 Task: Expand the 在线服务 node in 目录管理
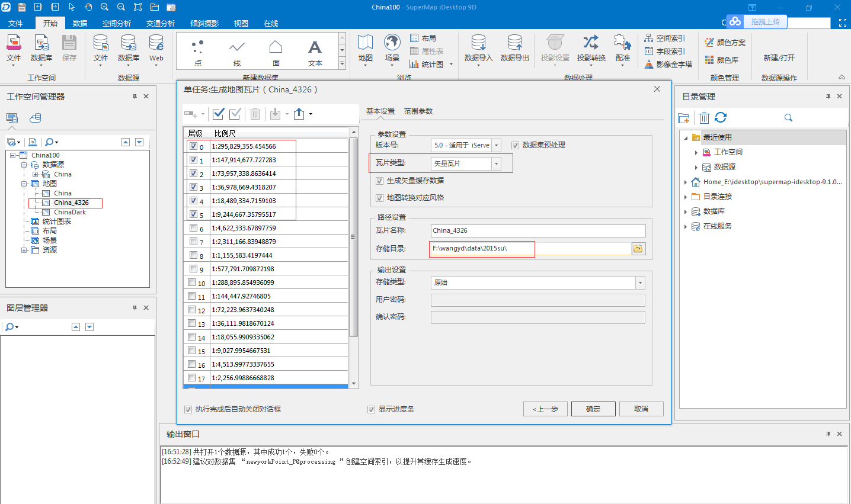(686, 226)
